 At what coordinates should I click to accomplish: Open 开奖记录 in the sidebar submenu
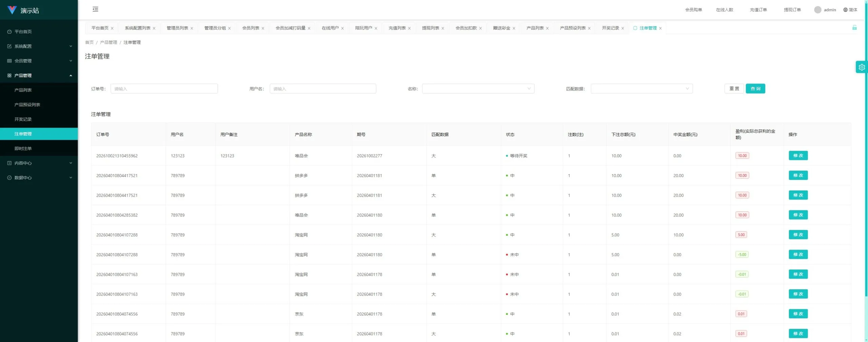[39, 119]
